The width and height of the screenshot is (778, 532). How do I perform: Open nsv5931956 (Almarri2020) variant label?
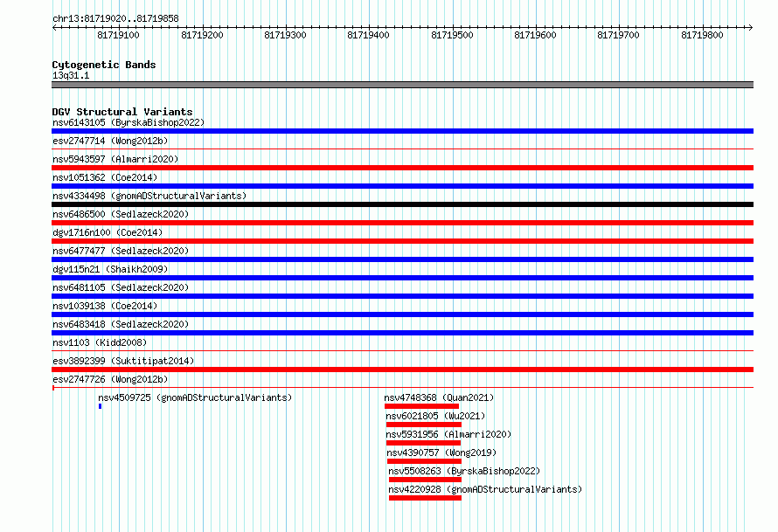click(x=448, y=434)
